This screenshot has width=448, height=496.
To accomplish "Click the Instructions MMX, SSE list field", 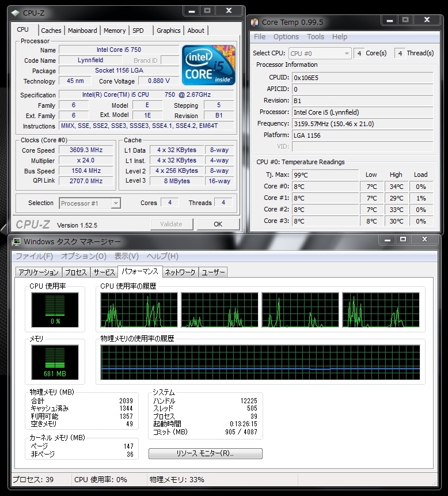I will [146, 126].
